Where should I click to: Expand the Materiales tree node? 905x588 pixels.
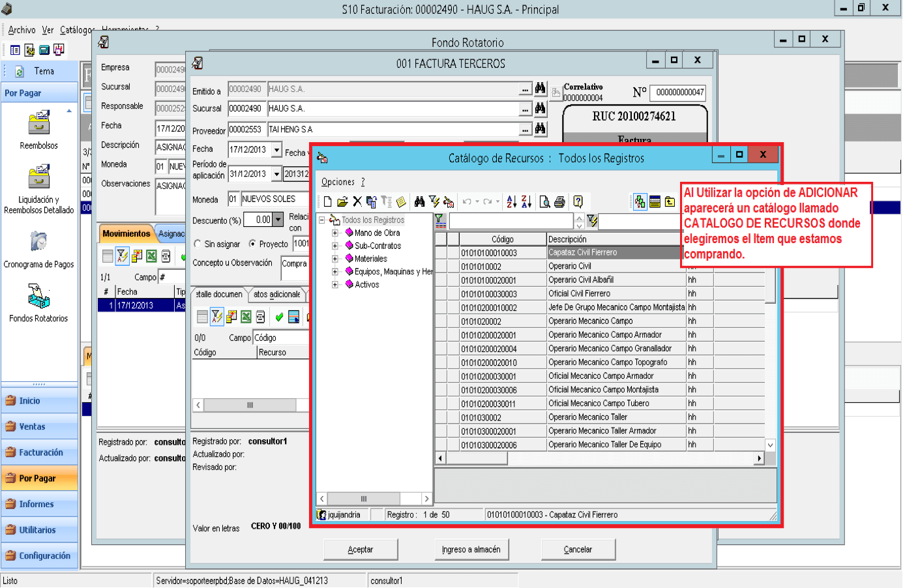pos(335,259)
